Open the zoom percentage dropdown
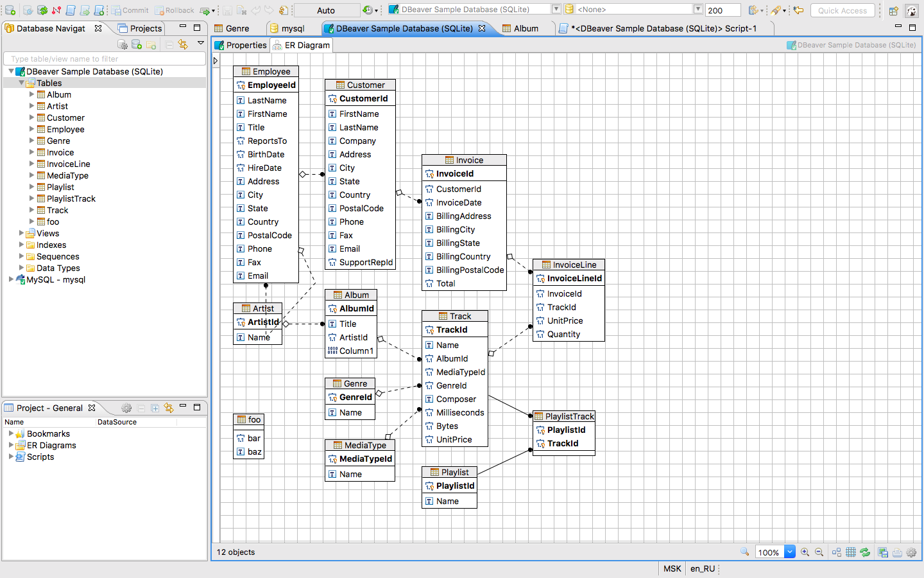 [x=790, y=552]
